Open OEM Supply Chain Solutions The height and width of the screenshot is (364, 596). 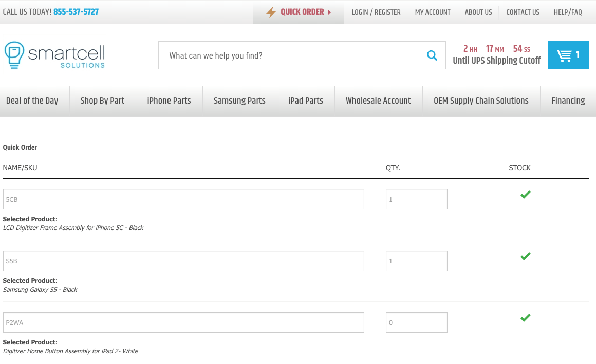coord(481,101)
